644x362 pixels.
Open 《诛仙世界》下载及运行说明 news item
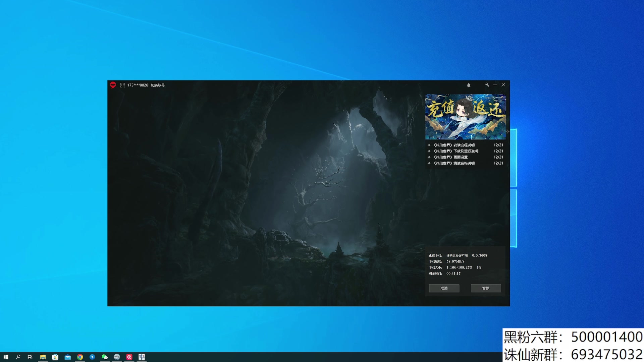455,151
